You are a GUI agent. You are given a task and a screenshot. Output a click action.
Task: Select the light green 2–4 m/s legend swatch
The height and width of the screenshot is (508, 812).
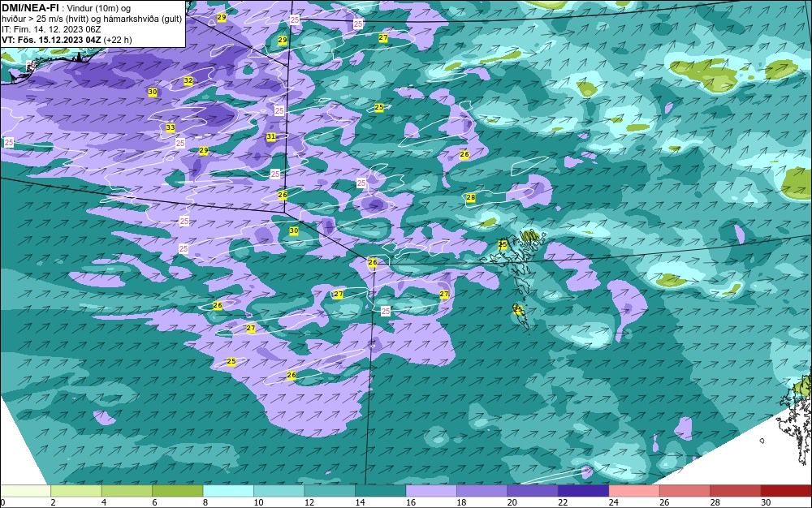[x=76, y=491]
